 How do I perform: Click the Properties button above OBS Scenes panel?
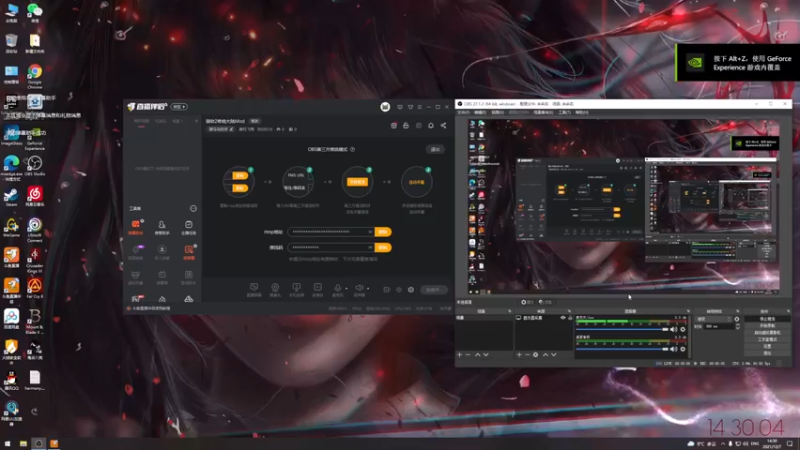[x=528, y=302]
